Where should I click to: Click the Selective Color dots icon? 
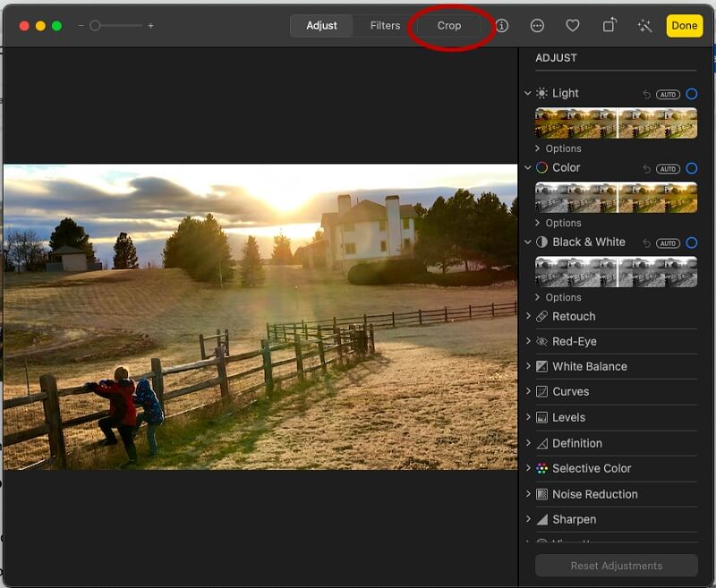541,468
